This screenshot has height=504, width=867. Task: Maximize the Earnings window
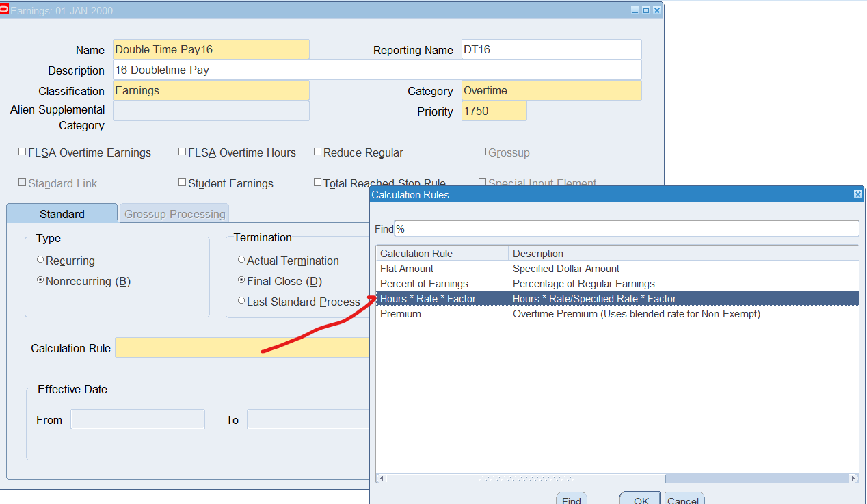point(646,10)
